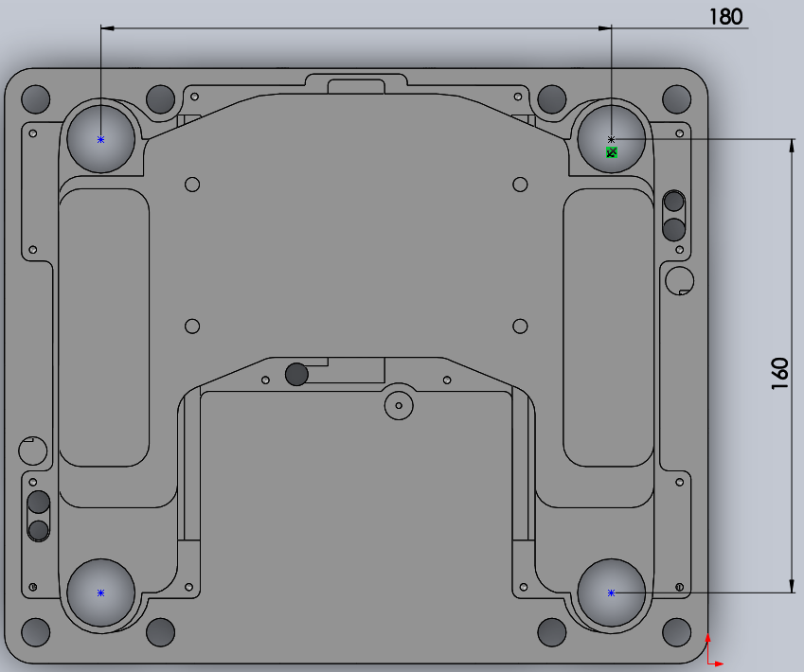804x672 pixels.
Task: Select the rectangular tab at top center edge
Action: point(356,87)
